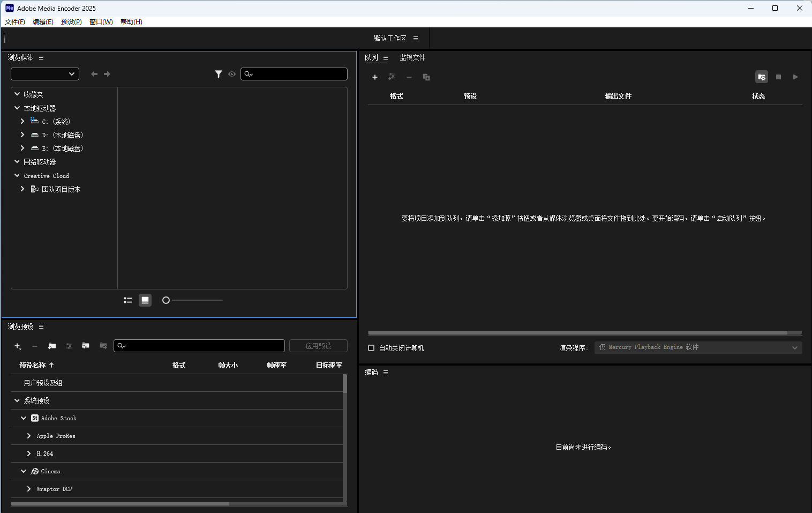Collapse the 网络驱动器 tree node
The width and height of the screenshot is (812, 513).
point(17,161)
